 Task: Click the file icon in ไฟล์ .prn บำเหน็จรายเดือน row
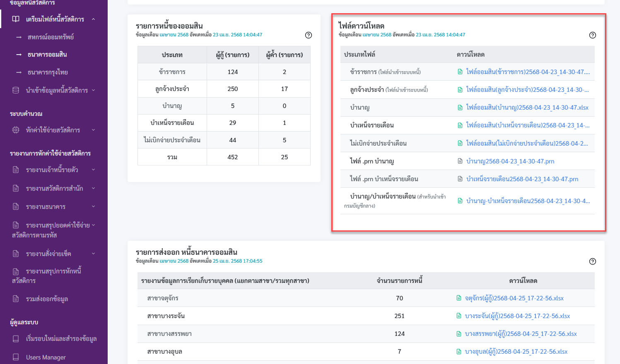(x=460, y=179)
